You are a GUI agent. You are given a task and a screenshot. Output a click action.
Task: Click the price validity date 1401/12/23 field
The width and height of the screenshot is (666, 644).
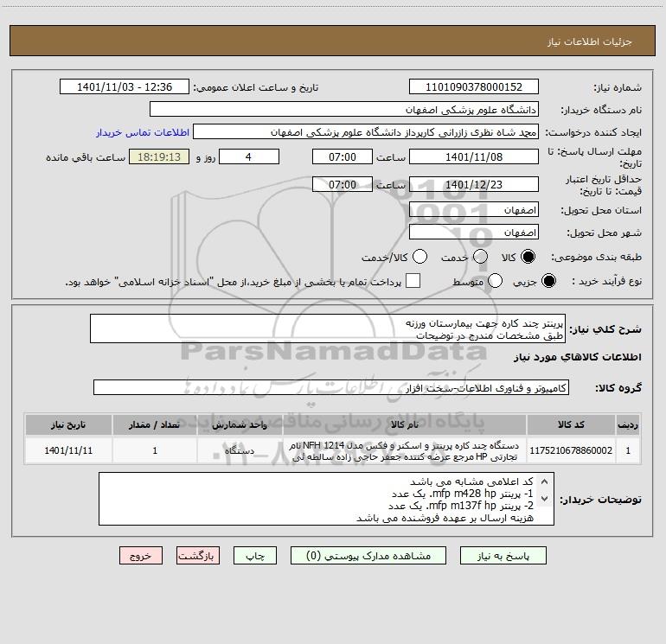(474, 185)
